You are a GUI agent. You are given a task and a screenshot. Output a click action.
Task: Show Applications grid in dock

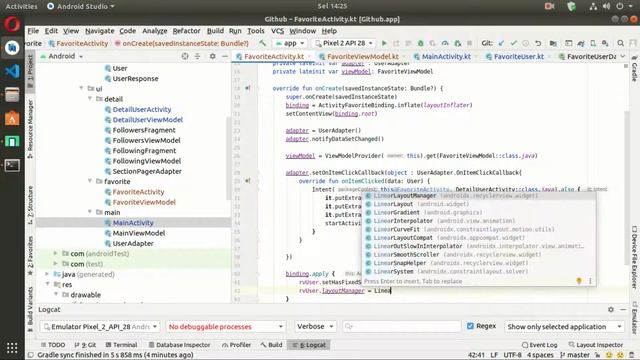click(x=12, y=348)
